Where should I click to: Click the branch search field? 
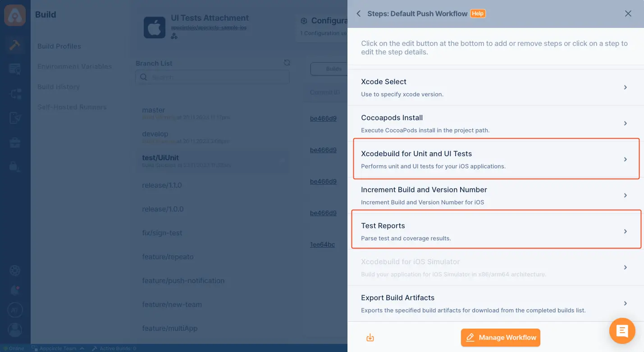coord(212,77)
